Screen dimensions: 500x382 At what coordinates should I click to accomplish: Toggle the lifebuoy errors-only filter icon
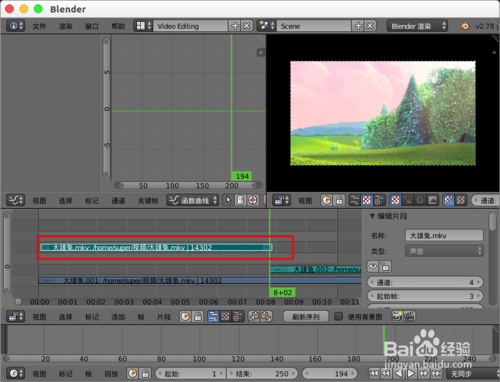(253, 200)
